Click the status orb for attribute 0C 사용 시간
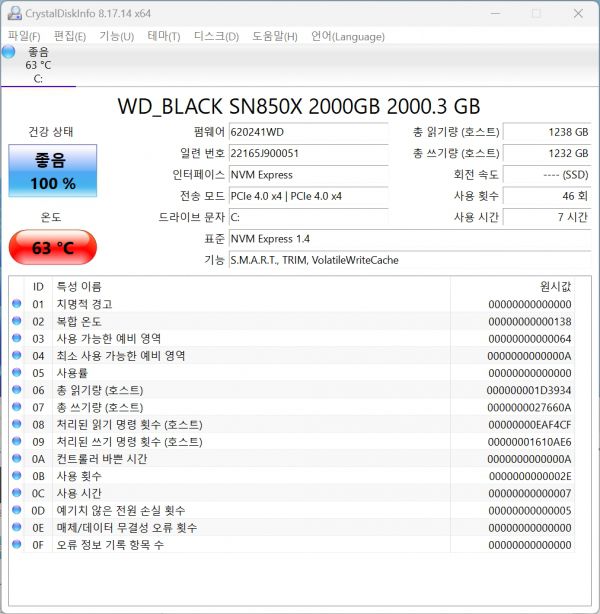The image size is (600, 614). click(x=16, y=493)
